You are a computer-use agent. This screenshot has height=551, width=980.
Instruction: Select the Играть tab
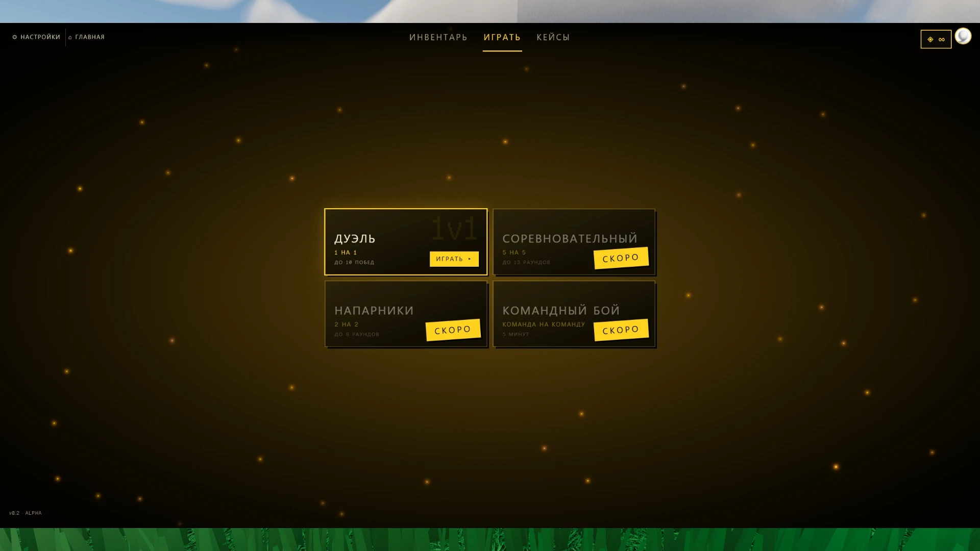(x=502, y=37)
